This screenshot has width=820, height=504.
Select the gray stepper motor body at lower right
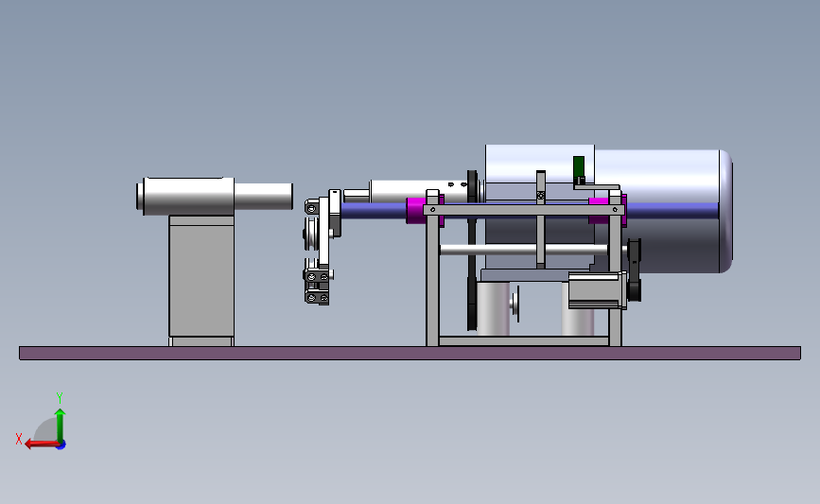click(x=596, y=290)
